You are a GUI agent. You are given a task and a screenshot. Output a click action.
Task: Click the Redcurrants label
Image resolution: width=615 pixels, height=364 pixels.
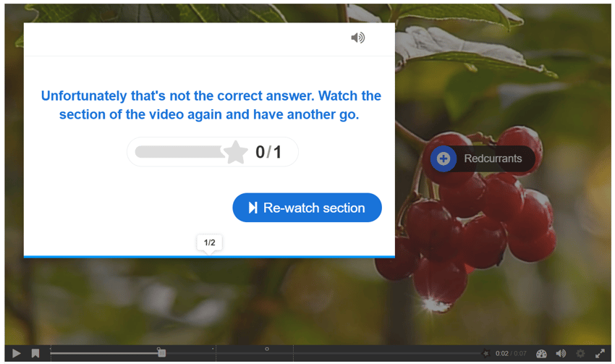pos(493,158)
